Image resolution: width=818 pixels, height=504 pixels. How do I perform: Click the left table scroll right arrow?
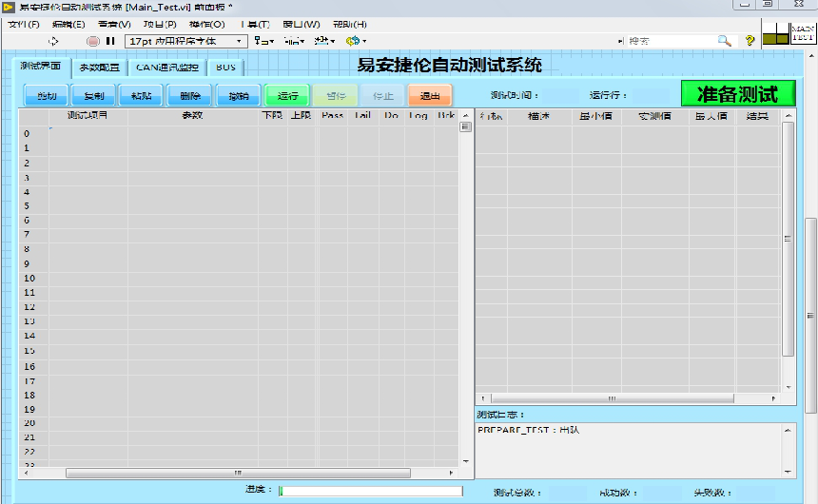click(451, 474)
